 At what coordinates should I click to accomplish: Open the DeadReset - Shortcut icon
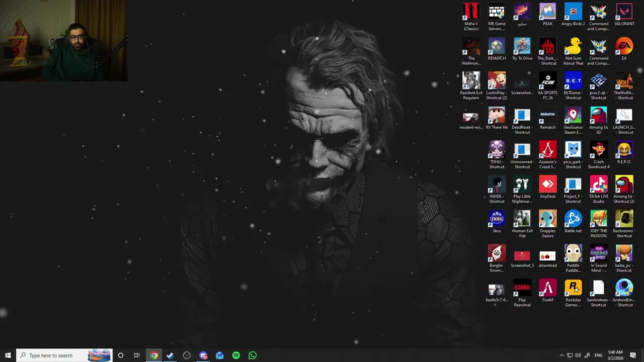tap(522, 120)
